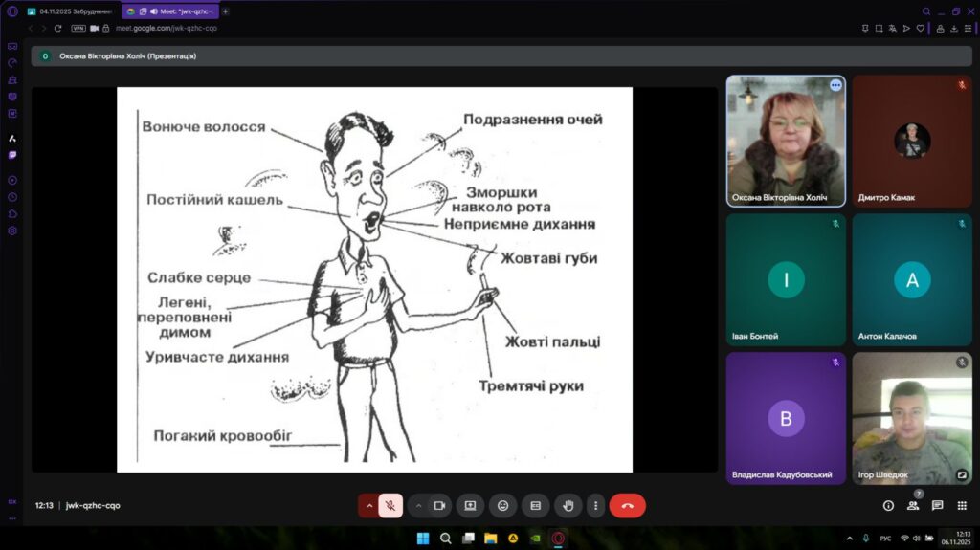Click Ігор Шведюк's video tile
980x550 pixels.
click(x=912, y=418)
